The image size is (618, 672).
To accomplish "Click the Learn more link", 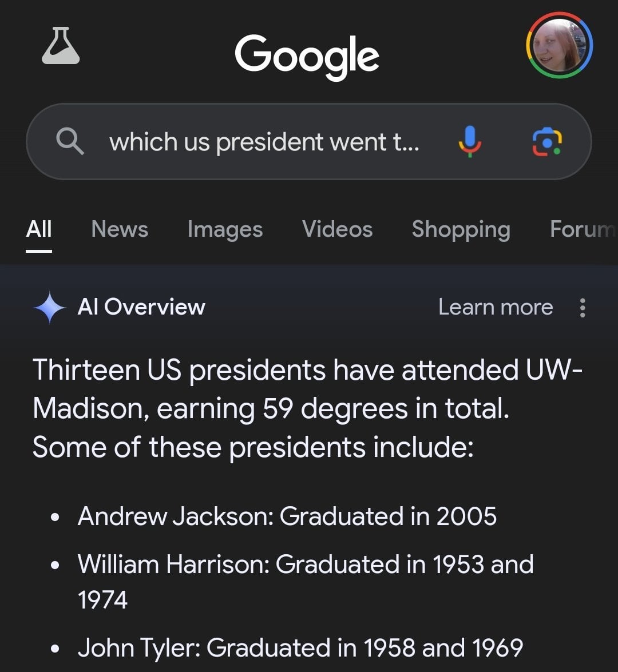I will (x=496, y=308).
